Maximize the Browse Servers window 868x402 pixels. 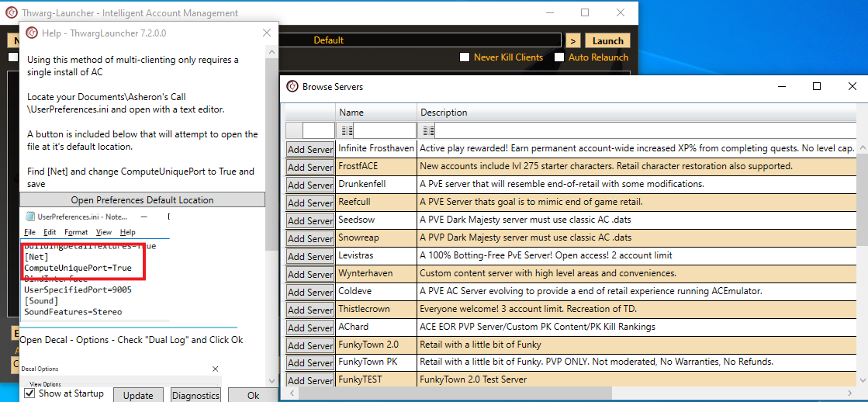tap(817, 87)
